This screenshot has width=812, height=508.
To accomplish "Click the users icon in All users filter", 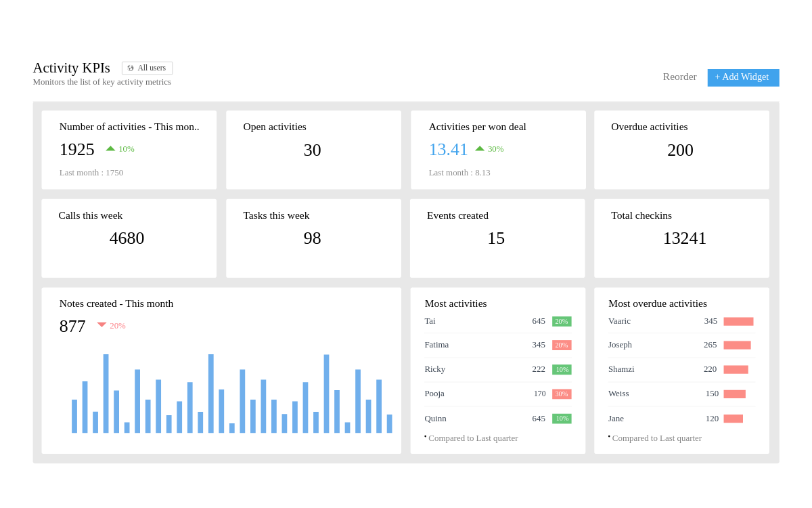I will (131, 68).
